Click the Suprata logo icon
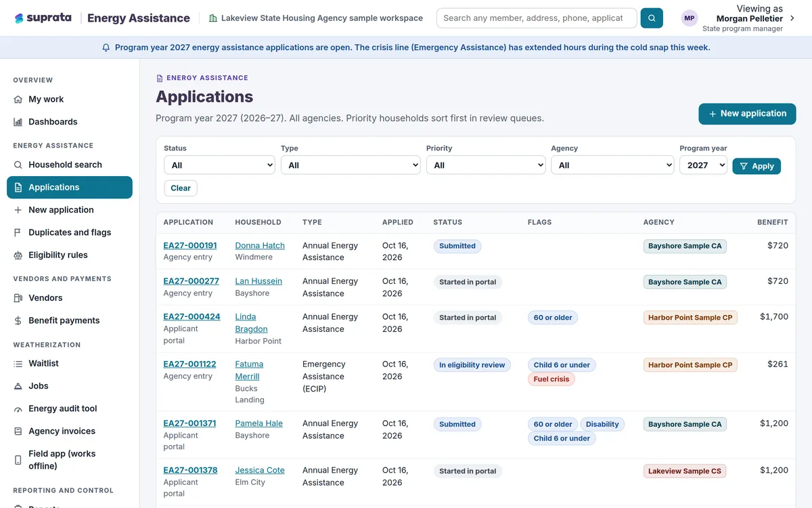Image resolution: width=812 pixels, height=508 pixels. [x=19, y=18]
